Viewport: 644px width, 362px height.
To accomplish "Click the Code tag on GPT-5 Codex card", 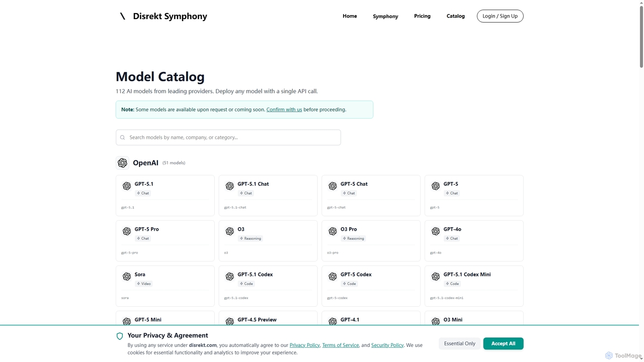I will coord(349,284).
